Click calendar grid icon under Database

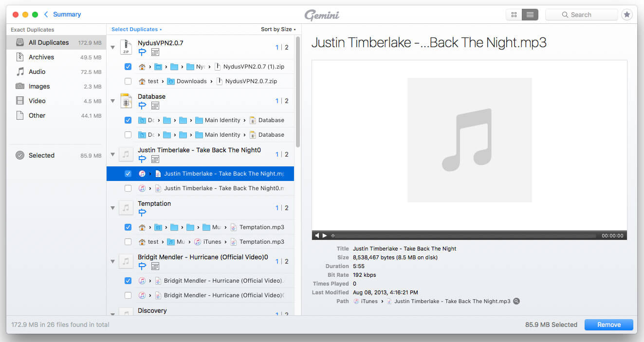coord(155,106)
